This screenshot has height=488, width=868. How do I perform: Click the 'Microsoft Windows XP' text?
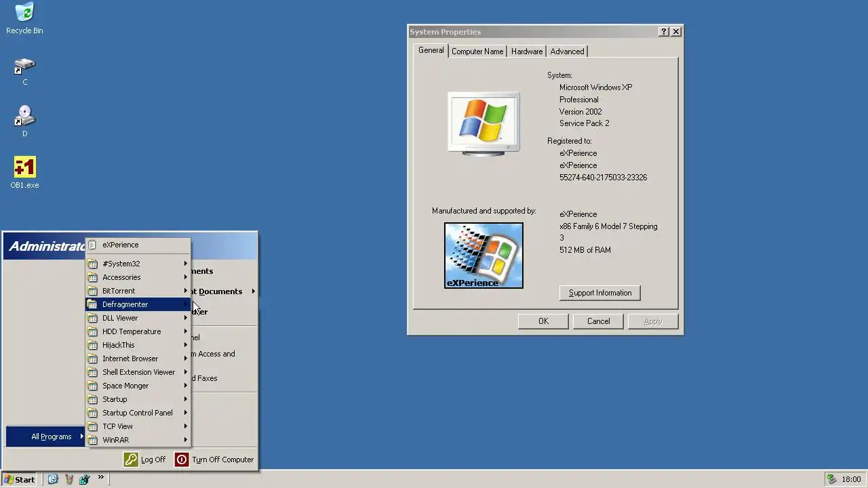click(x=595, y=87)
